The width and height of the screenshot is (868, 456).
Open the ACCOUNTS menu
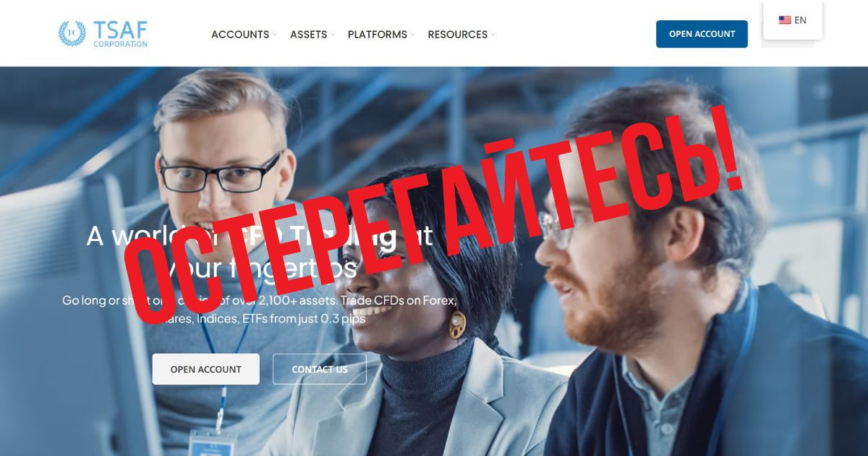point(240,34)
